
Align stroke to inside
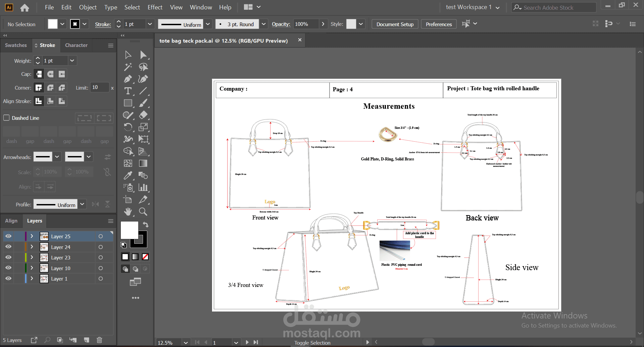click(50, 101)
